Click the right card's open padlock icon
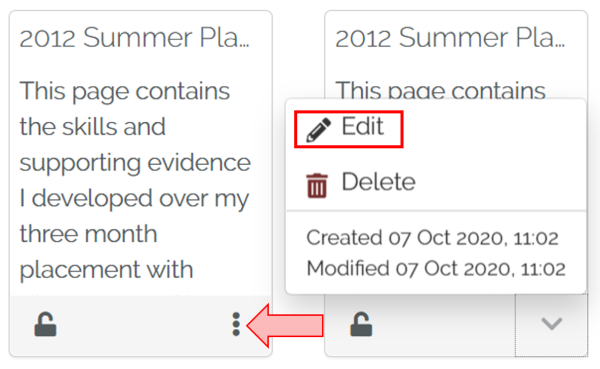Screen dimensions: 600x369 [x=361, y=325]
